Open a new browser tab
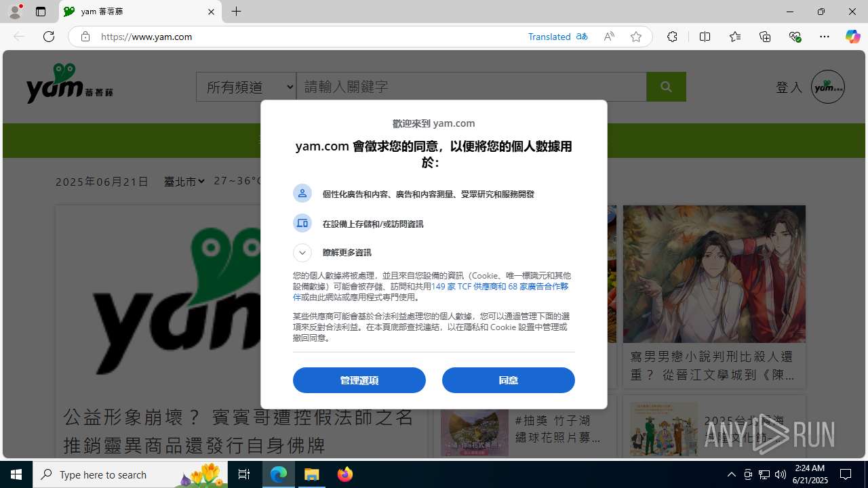The width and height of the screenshot is (868, 488). (236, 12)
